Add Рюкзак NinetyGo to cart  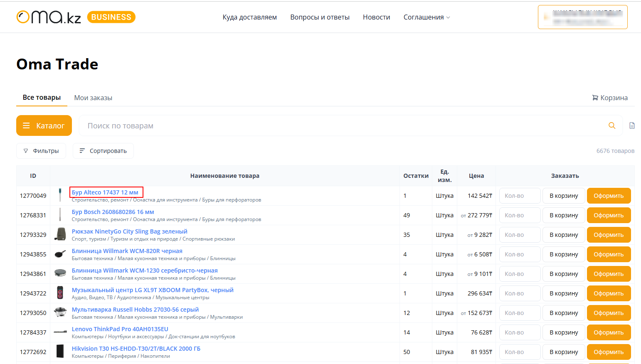point(564,235)
